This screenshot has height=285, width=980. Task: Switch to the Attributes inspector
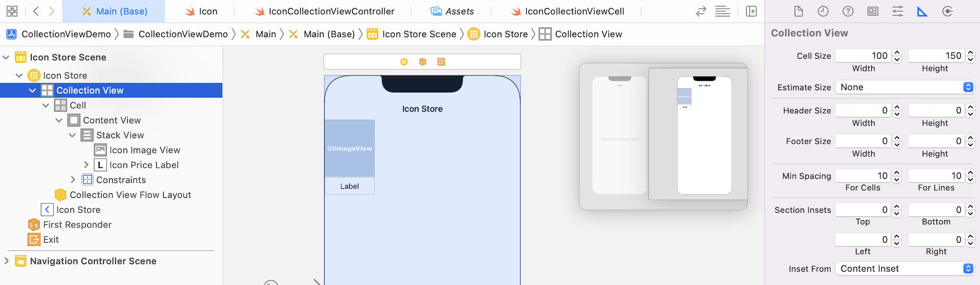pyautogui.click(x=898, y=11)
